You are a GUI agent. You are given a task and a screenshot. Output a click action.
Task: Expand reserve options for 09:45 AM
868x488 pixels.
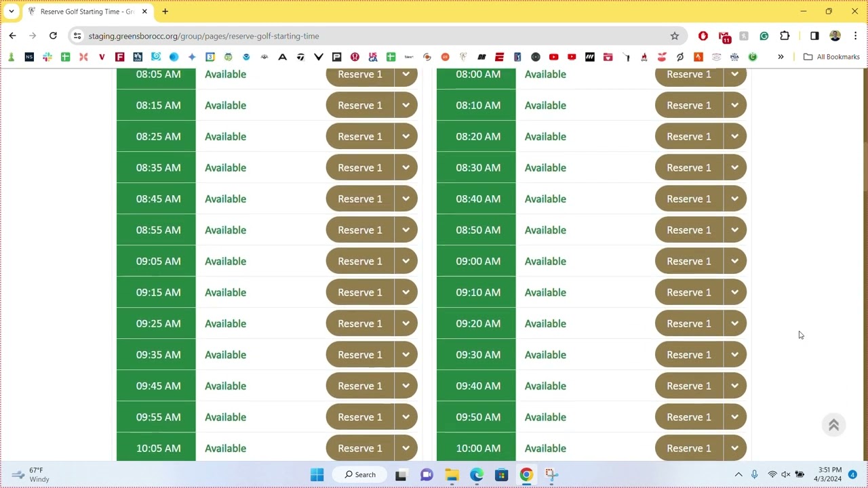(x=406, y=386)
